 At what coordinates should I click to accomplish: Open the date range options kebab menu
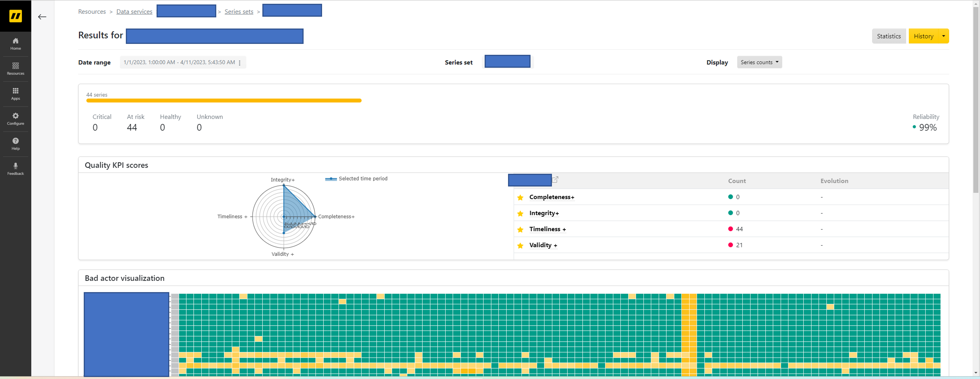(x=240, y=62)
